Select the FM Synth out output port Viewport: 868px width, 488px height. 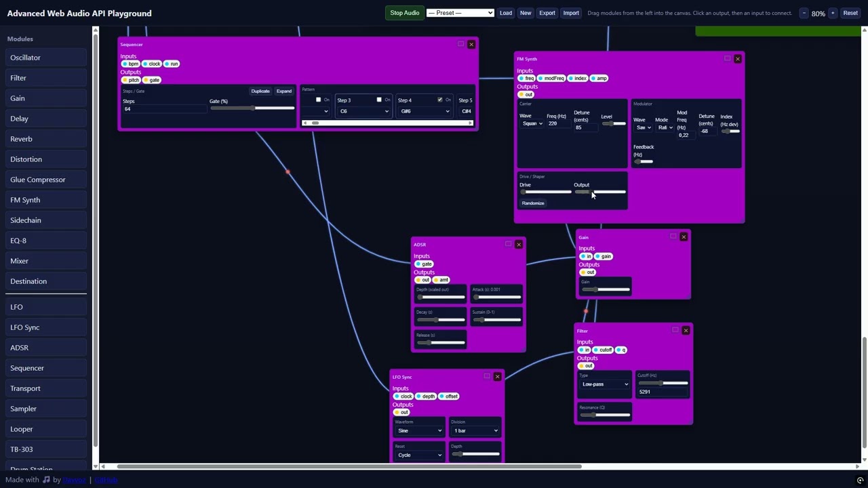pos(526,94)
